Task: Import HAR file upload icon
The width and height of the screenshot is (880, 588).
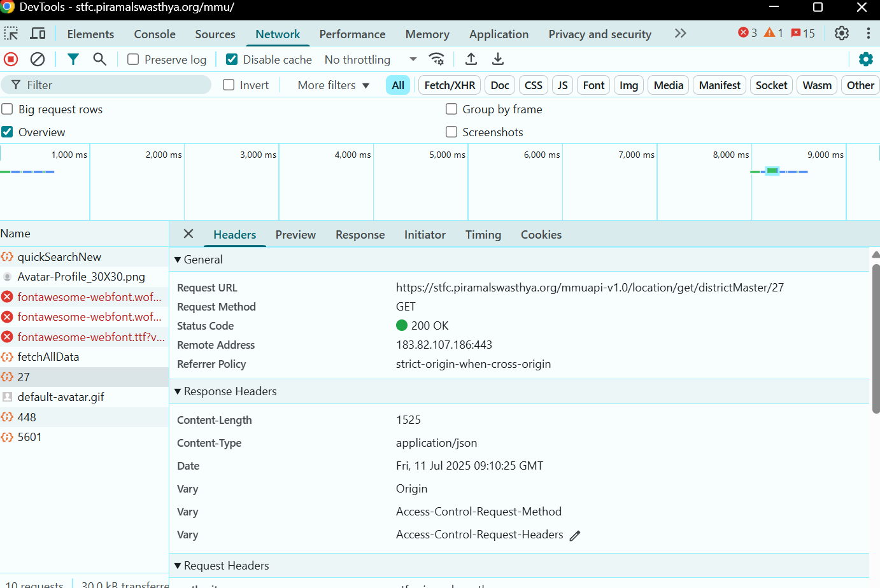Action: 471,59
